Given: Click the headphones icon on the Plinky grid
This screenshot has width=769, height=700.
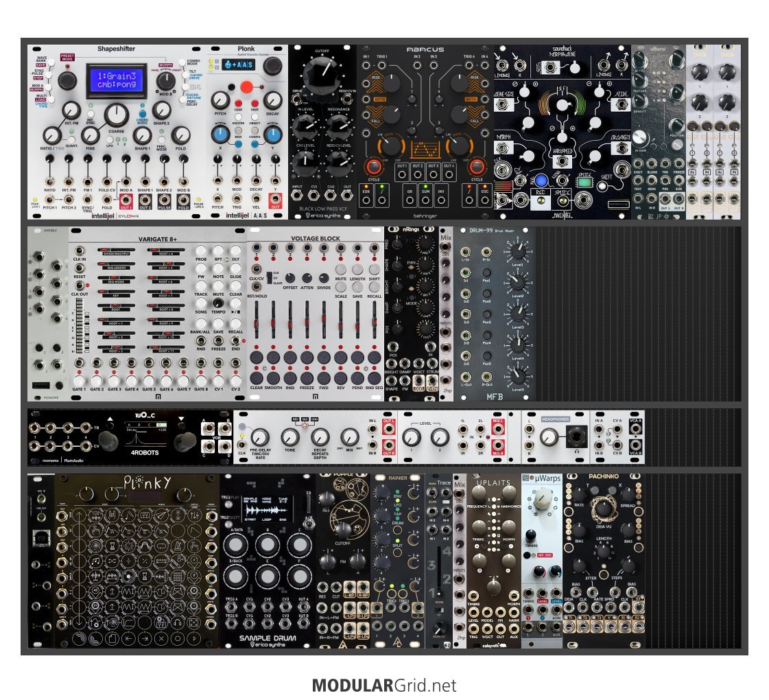Looking at the screenshot, I should 178,622.
